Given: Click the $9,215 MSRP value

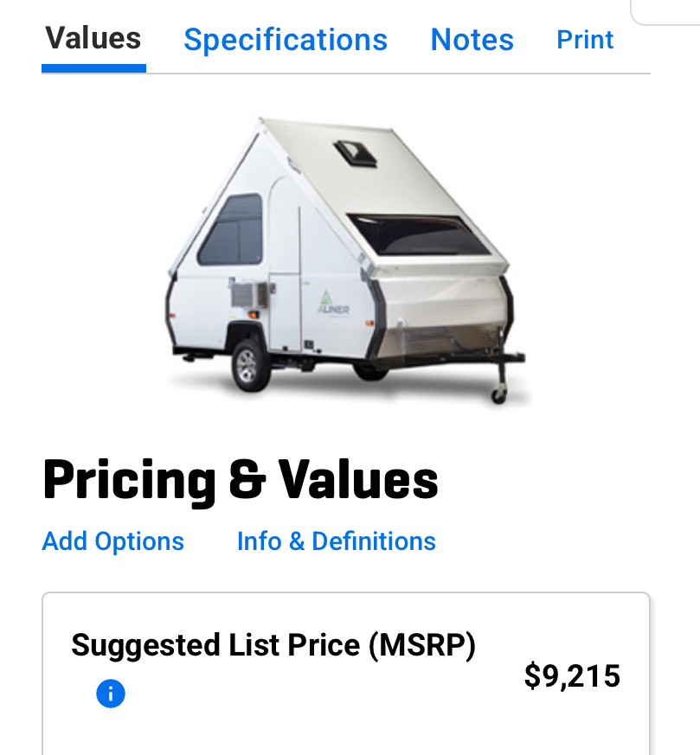Looking at the screenshot, I should point(573,676).
